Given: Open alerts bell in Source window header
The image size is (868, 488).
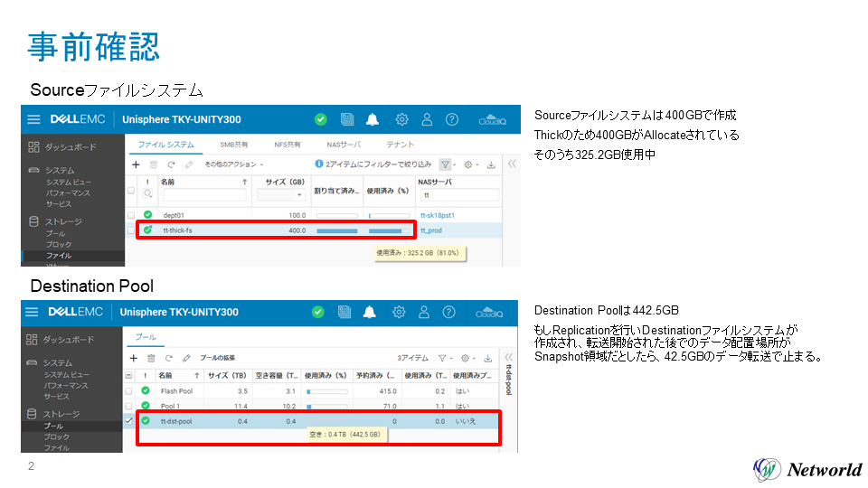Looking at the screenshot, I should pyautogui.click(x=373, y=119).
